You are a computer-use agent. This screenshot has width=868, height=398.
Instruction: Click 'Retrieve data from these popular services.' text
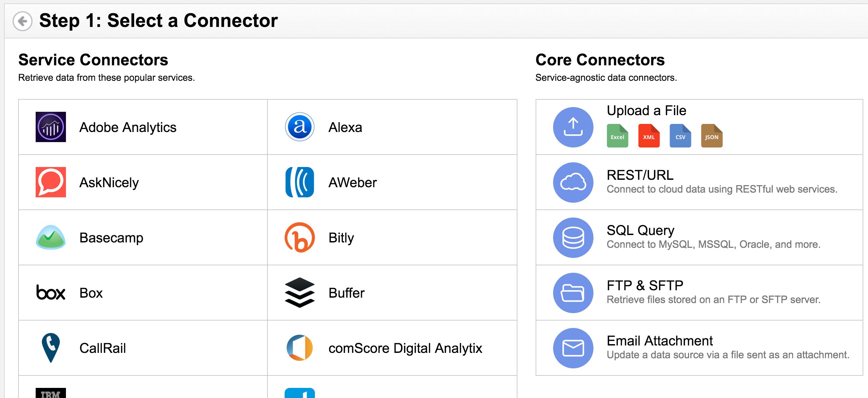(106, 77)
